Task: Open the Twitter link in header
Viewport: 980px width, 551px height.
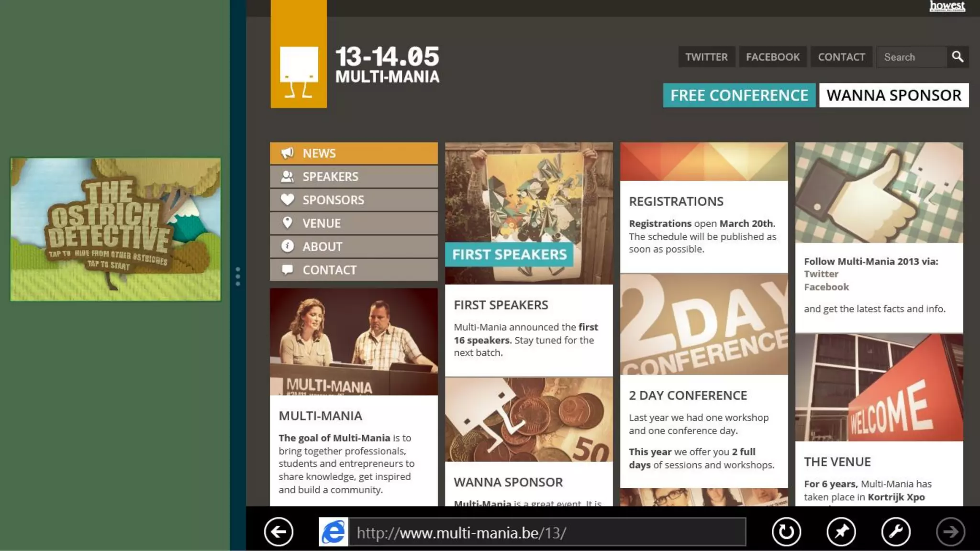Action: click(706, 57)
